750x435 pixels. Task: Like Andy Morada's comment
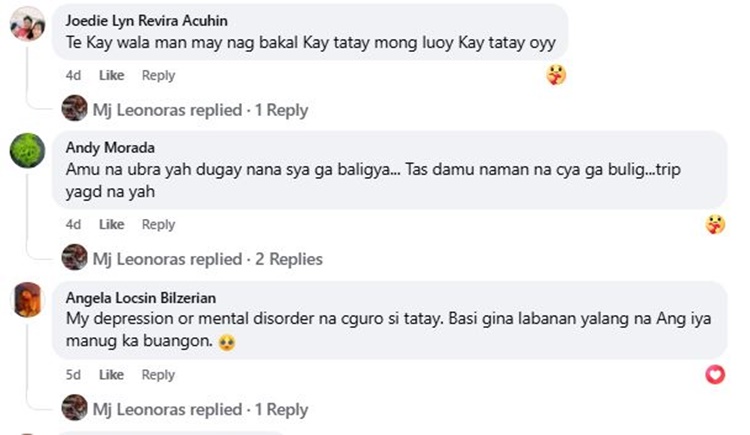111,224
